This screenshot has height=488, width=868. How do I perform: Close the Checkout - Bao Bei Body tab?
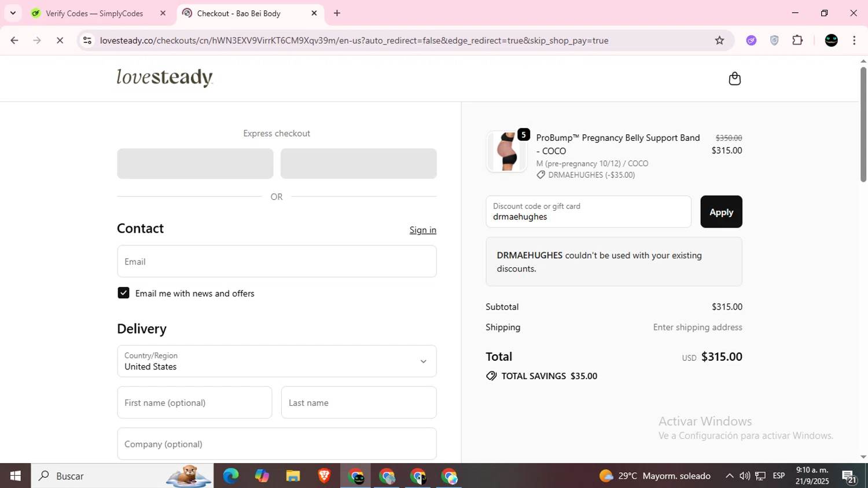314,13
